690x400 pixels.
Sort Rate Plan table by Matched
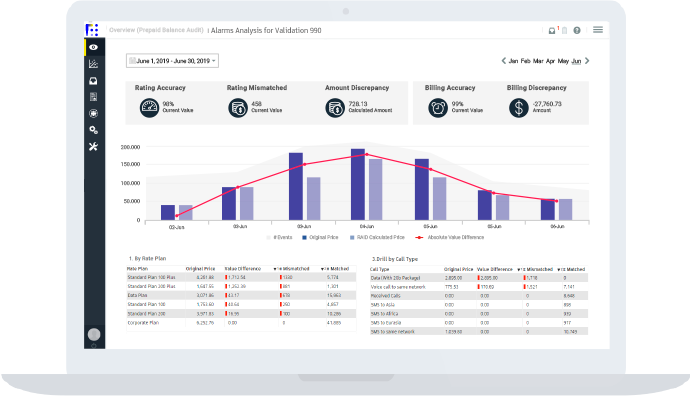(335, 268)
